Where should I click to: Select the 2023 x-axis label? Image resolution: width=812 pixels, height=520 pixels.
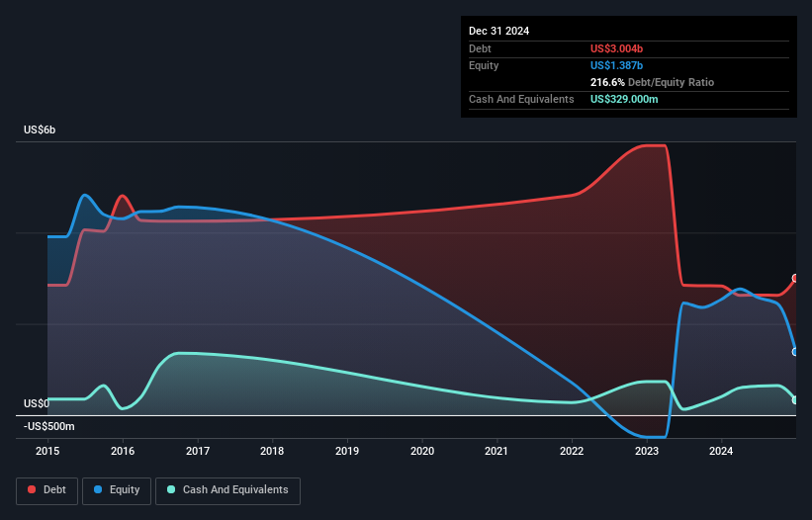647,451
